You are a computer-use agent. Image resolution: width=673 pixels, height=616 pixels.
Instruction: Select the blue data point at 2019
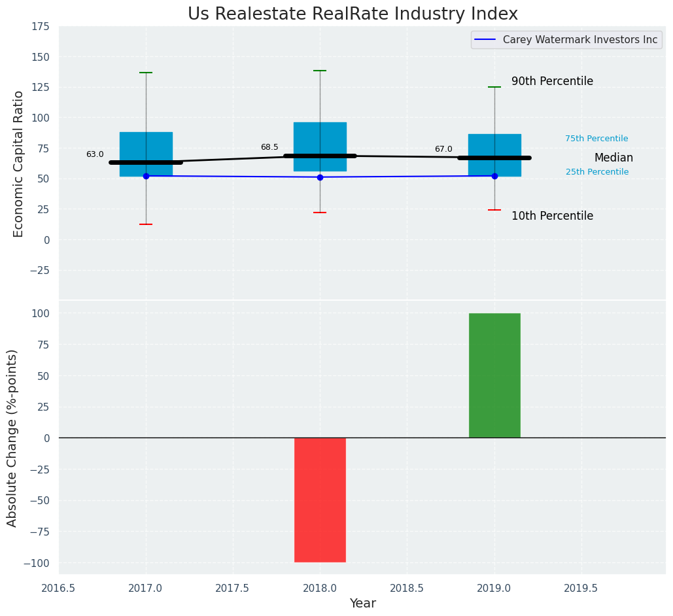click(x=494, y=176)
